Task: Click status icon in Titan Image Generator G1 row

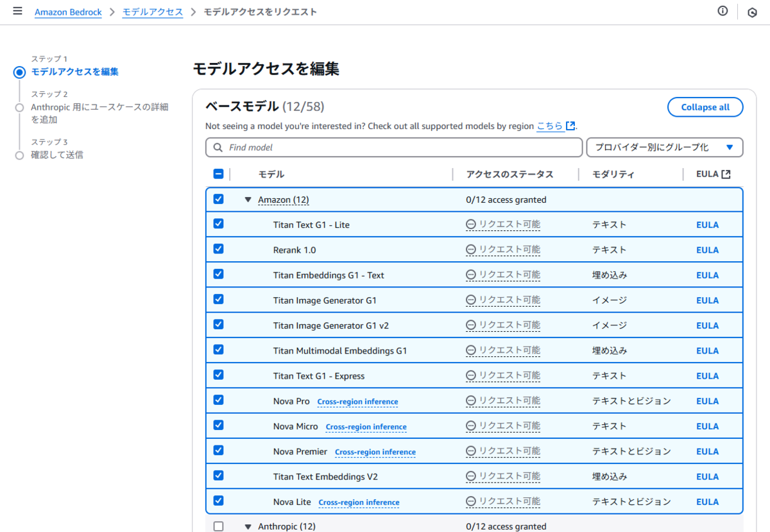Action: click(x=471, y=300)
